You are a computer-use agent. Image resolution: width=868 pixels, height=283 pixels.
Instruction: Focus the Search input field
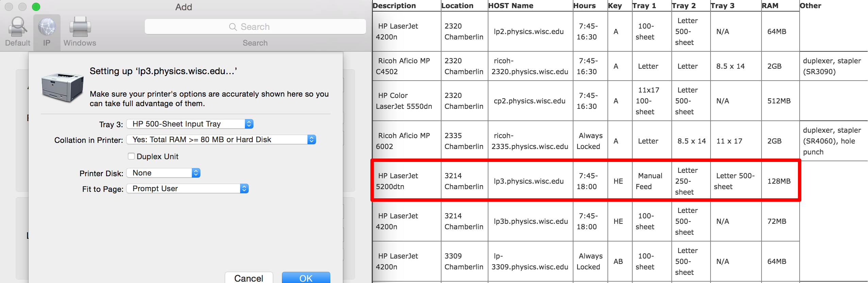tap(255, 27)
